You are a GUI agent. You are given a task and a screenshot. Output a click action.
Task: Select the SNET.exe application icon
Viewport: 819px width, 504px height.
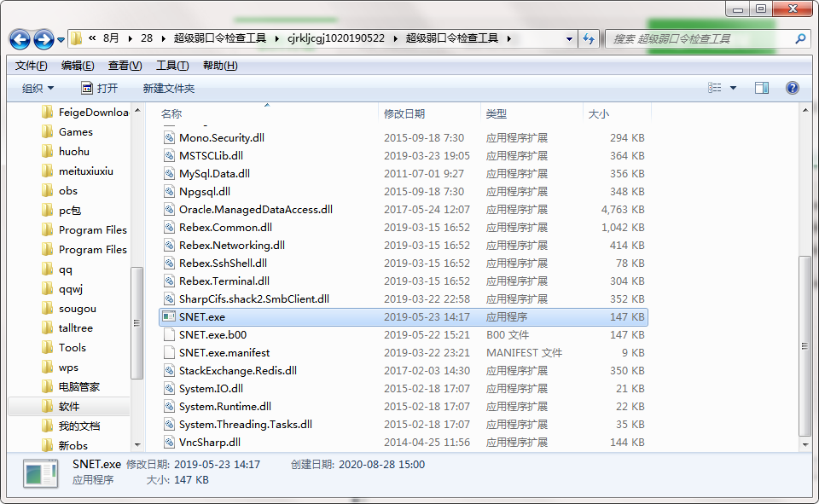[x=169, y=316]
